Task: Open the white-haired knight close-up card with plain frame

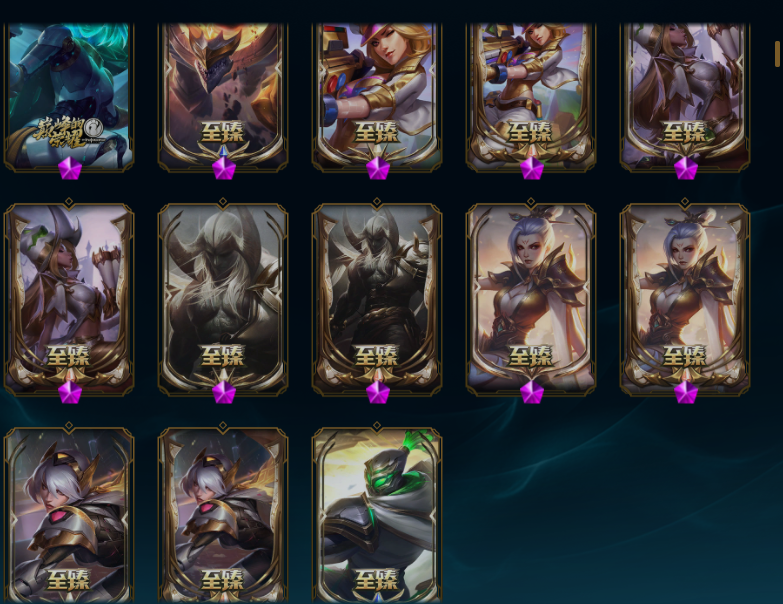Action: point(69,515)
